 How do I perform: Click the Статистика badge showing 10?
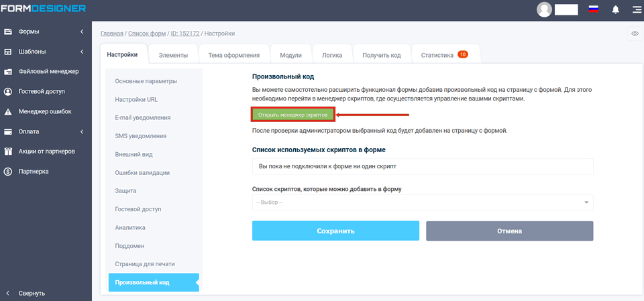[462, 54]
